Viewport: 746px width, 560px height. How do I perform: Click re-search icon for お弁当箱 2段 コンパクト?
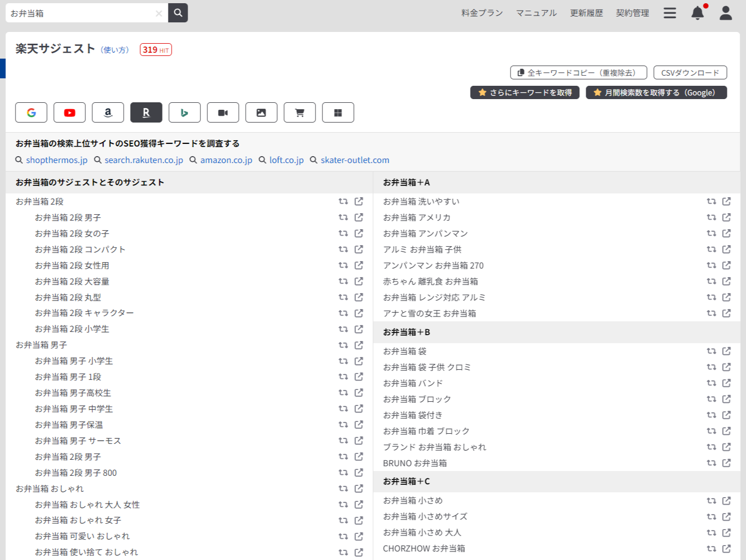click(343, 249)
